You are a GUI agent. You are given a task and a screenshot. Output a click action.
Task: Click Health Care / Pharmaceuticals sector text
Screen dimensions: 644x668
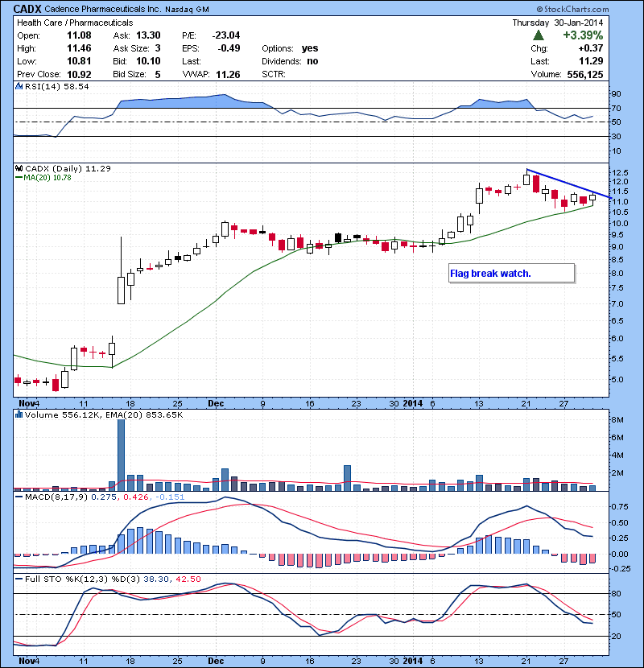75,23
